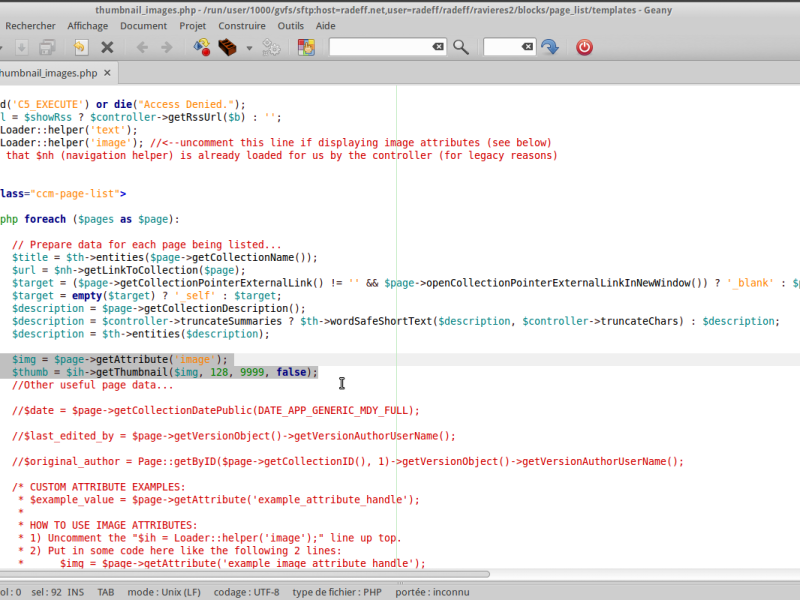Click the magnifier to search text
The width and height of the screenshot is (800, 600).
click(461, 47)
